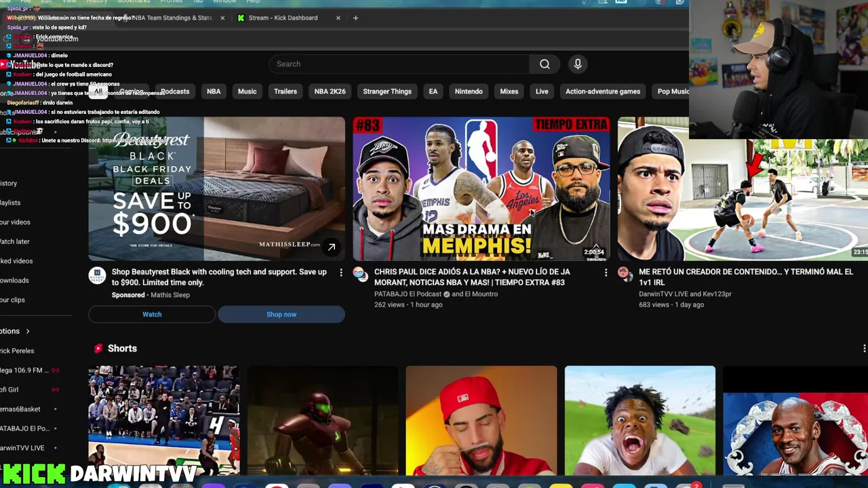The image size is (868, 488).
Task: Click live indicator beside Lofi Girl
Action: point(56,390)
